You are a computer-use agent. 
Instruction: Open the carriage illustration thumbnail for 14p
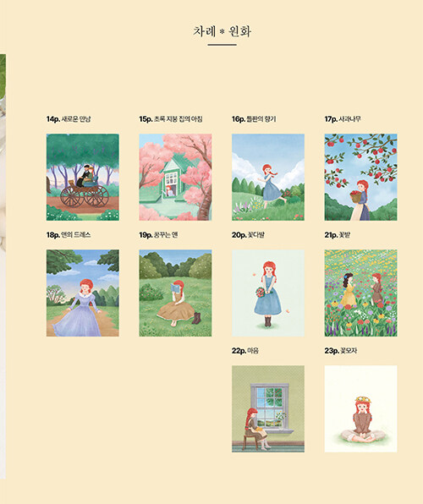pyautogui.click(x=83, y=177)
